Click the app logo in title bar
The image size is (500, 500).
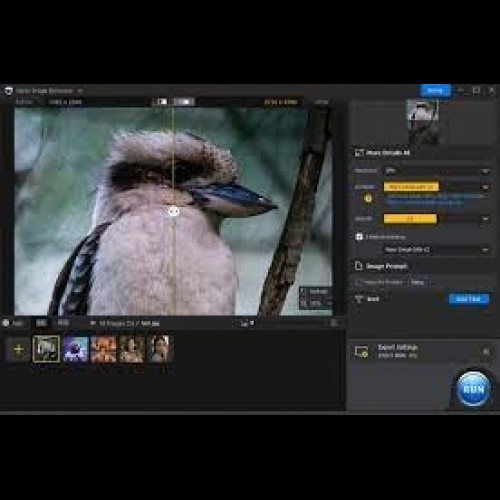pyautogui.click(x=8, y=91)
